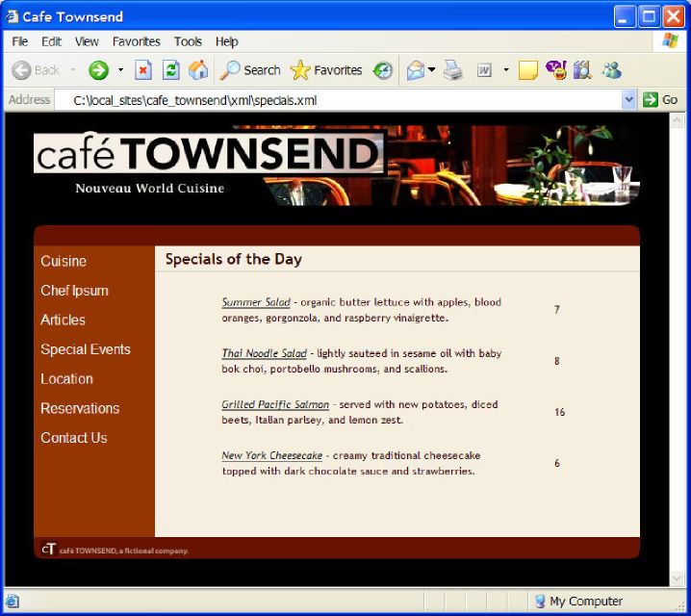
Task: Navigate to Reservations in sidebar
Action: (80, 408)
